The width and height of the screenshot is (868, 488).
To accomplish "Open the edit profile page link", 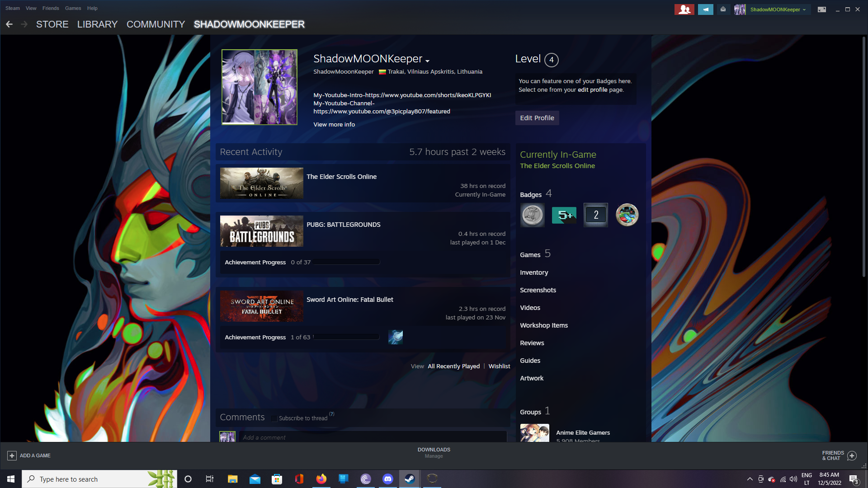I will tap(593, 90).
